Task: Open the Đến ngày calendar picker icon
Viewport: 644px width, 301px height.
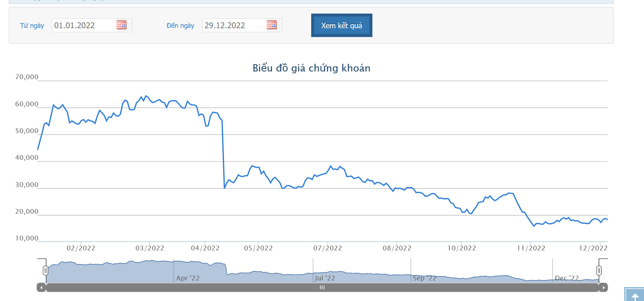Action: (272, 25)
